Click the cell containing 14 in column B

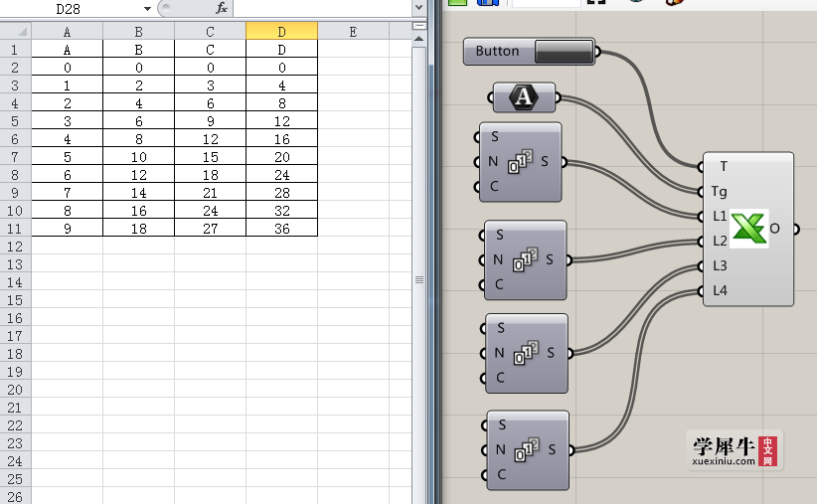pyautogui.click(x=138, y=193)
